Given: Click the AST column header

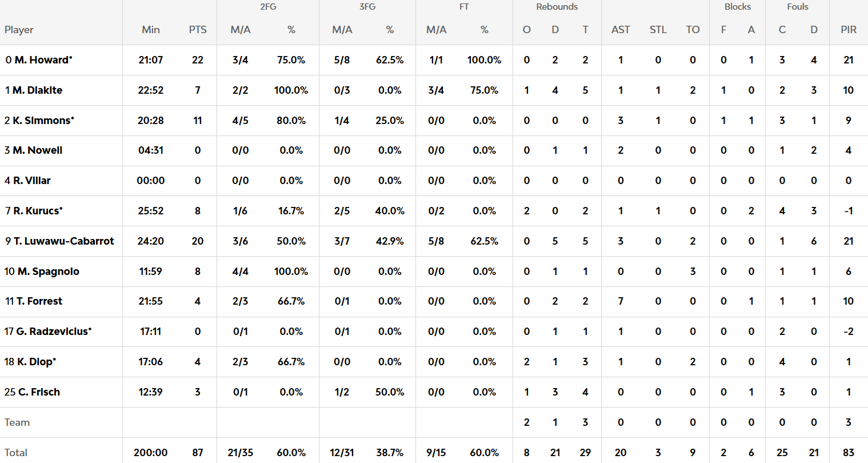Looking at the screenshot, I should [621, 30].
